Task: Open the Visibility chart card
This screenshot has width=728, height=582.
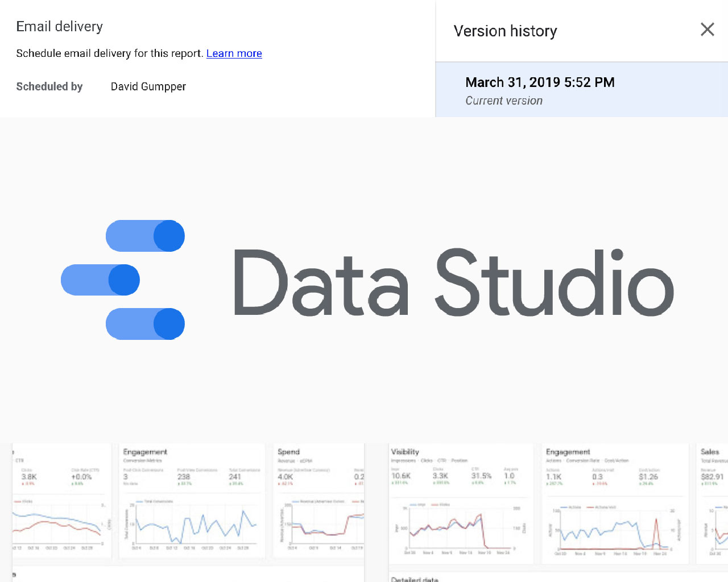Action: pyautogui.click(x=460, y=504)
